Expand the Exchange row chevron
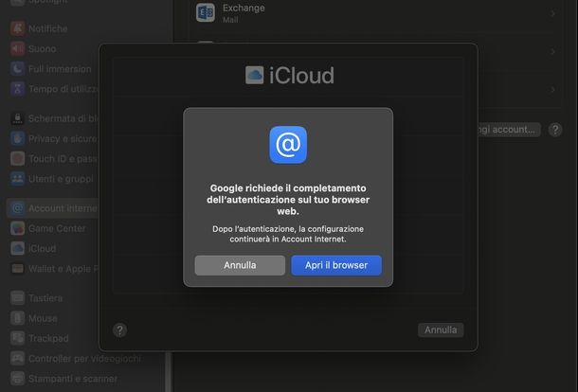578x392 pixels. click(x=552, y=13)
